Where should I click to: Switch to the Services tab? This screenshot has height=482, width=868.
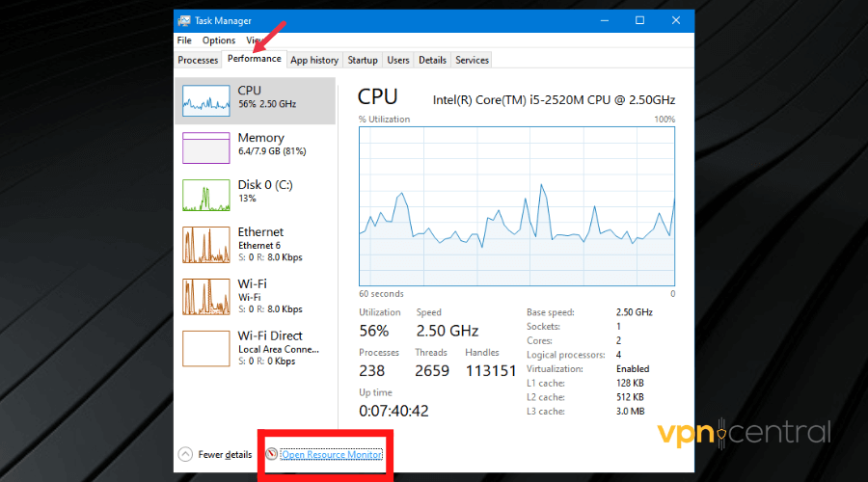(473, 60)
